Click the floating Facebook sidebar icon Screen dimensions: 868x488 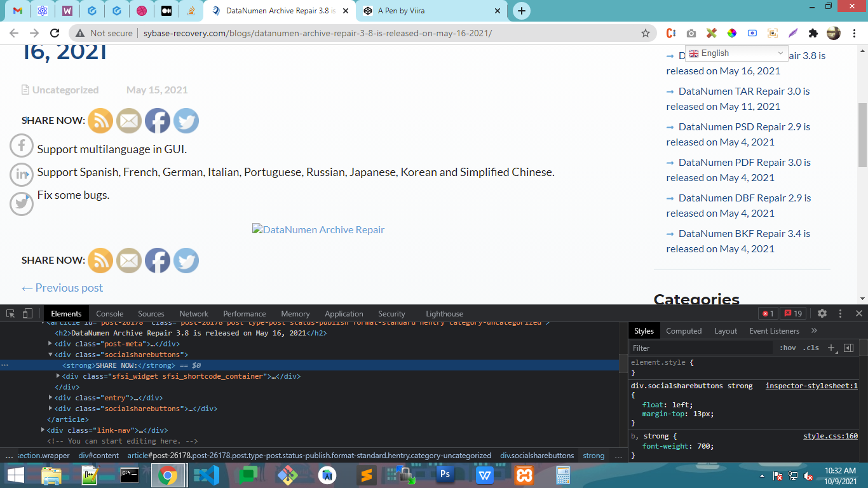(22, 146)
